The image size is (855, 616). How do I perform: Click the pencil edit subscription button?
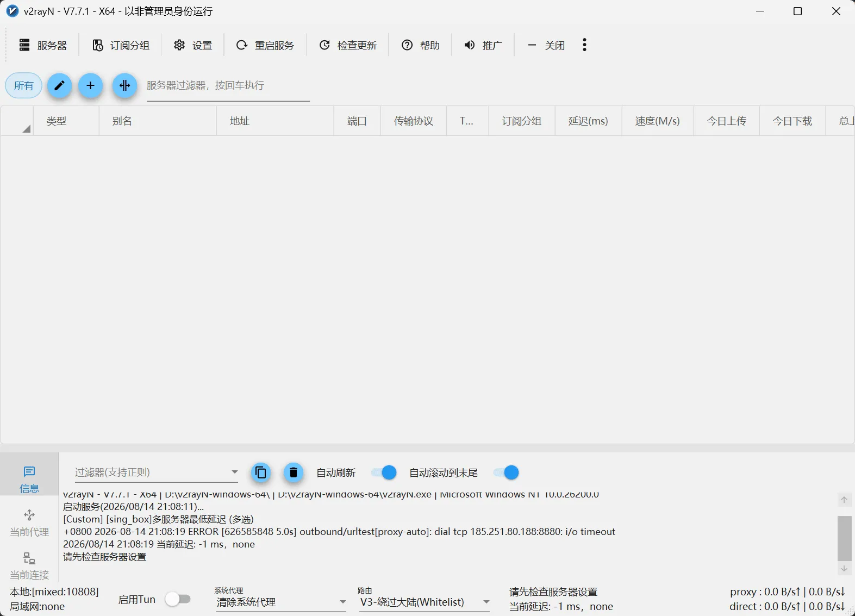(59, 85)
